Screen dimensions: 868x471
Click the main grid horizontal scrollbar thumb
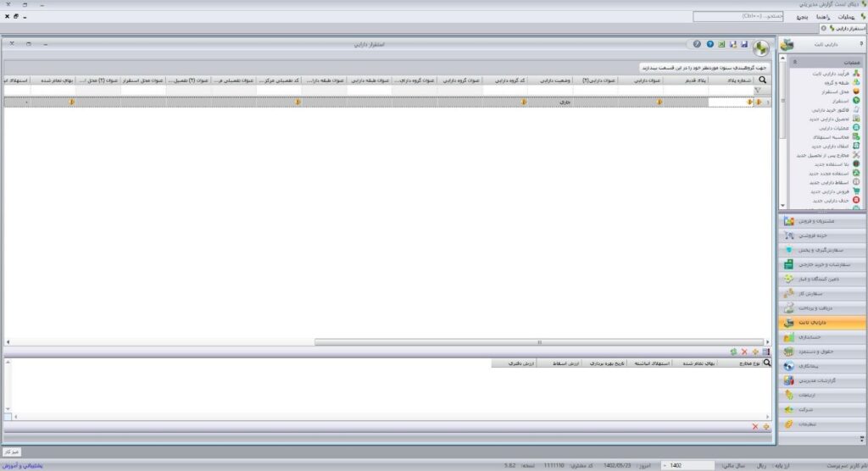pos(538,342)
